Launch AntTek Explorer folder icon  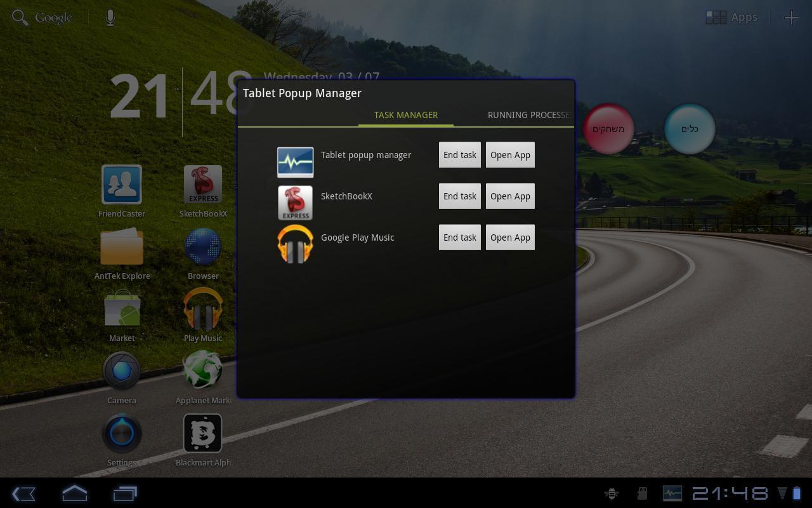[122, 246]
